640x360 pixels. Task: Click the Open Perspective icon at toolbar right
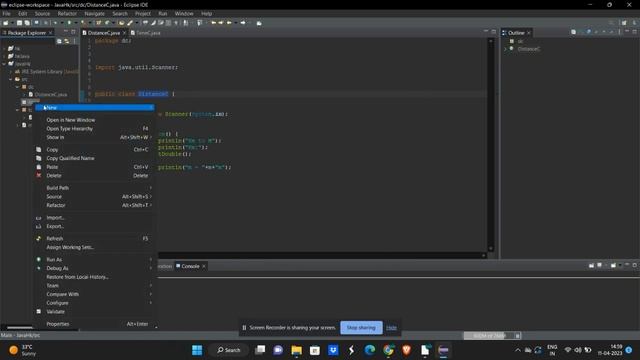pyautogui.click(x=624, y=23)
